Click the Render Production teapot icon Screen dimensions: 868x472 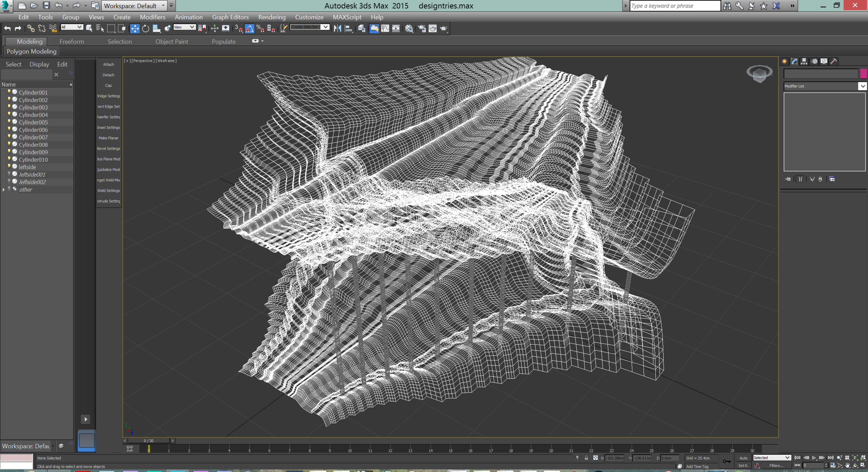point(444,29)
